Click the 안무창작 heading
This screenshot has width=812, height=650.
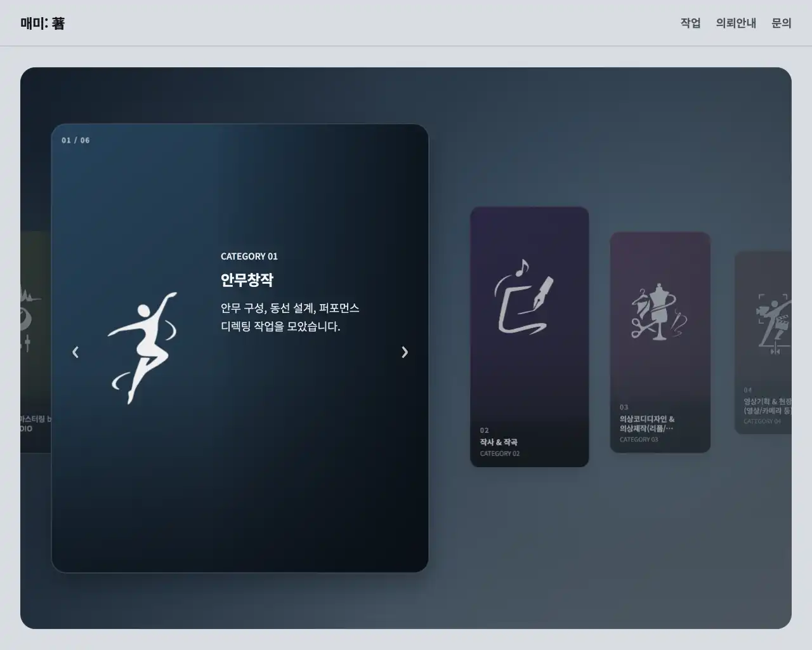[247, 280]
